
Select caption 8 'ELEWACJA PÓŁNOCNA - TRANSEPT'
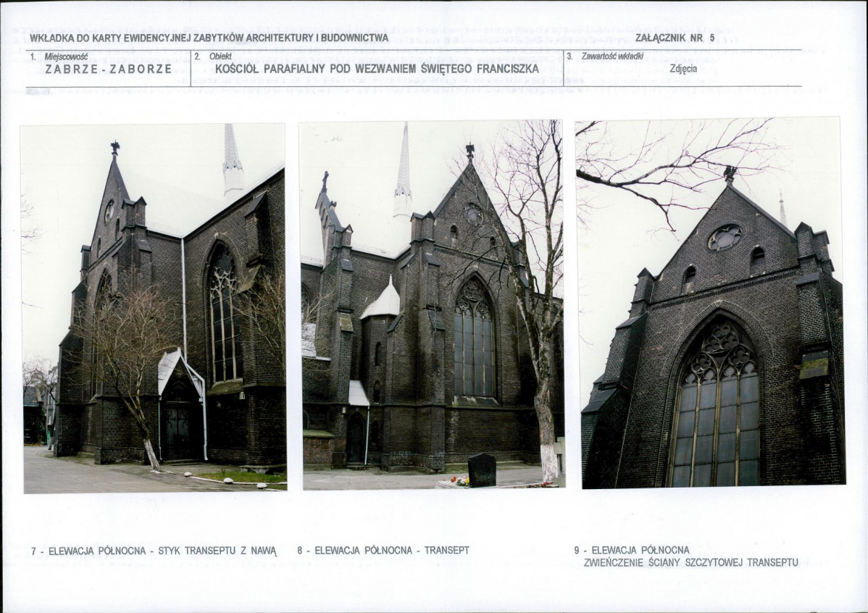(x=383, y=550)
